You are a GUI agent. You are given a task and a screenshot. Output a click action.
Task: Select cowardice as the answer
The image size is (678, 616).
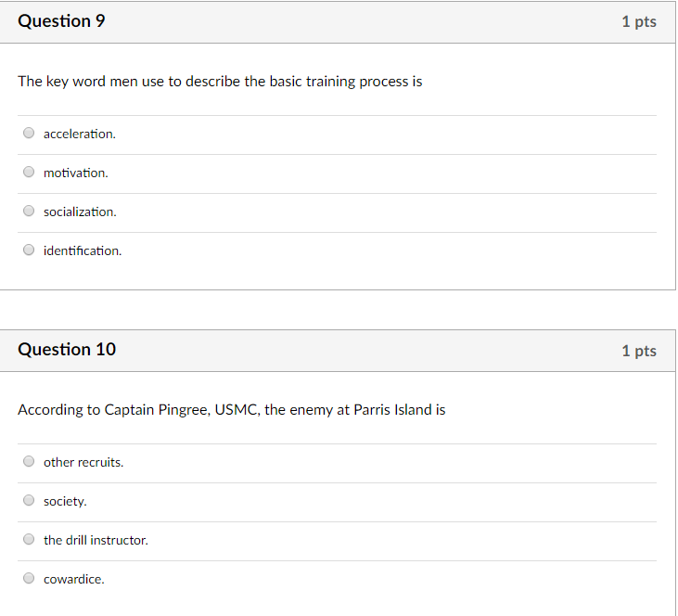click(x=29, y=578)
